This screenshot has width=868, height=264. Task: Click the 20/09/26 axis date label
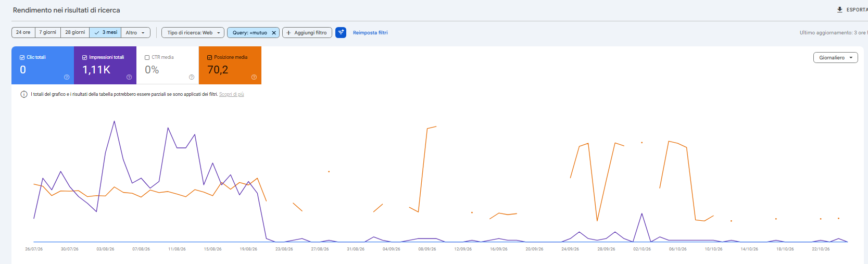534,249
